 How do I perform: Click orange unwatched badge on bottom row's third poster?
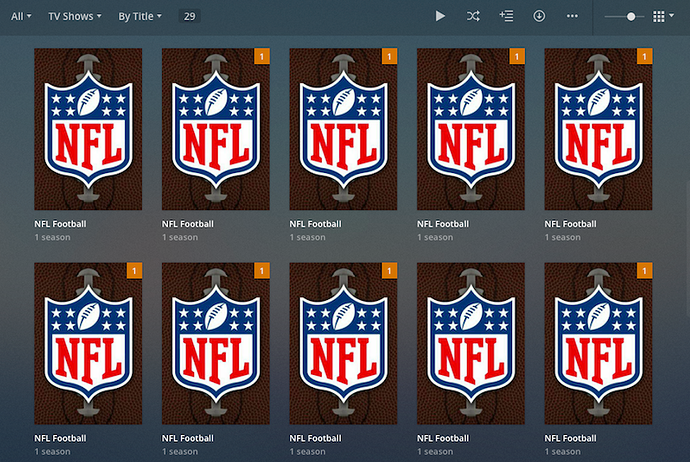(389, 271)
